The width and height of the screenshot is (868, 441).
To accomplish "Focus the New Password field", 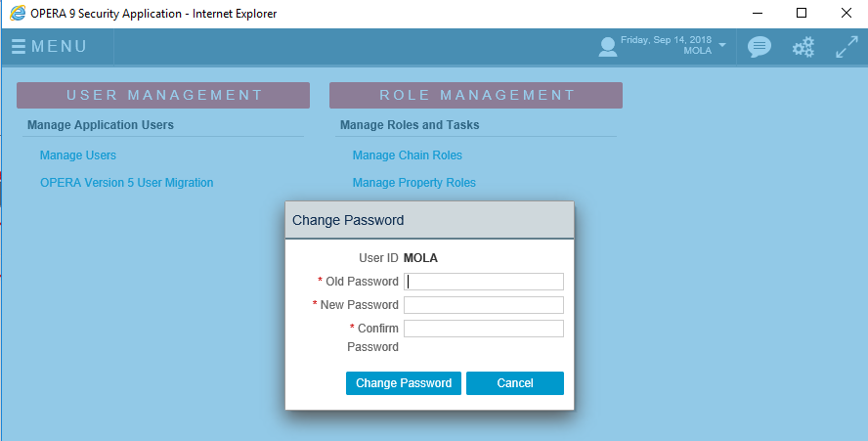I will click(484, 305).
